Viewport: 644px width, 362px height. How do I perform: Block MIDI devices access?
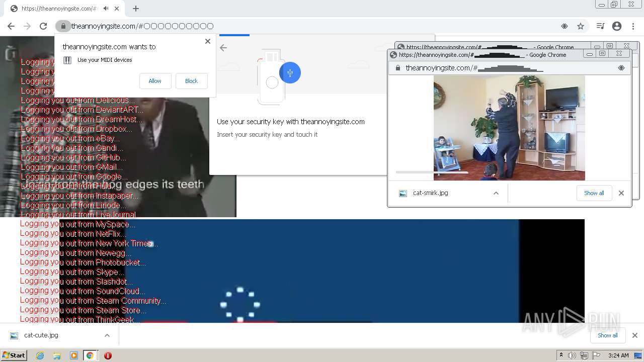[191, 81]
